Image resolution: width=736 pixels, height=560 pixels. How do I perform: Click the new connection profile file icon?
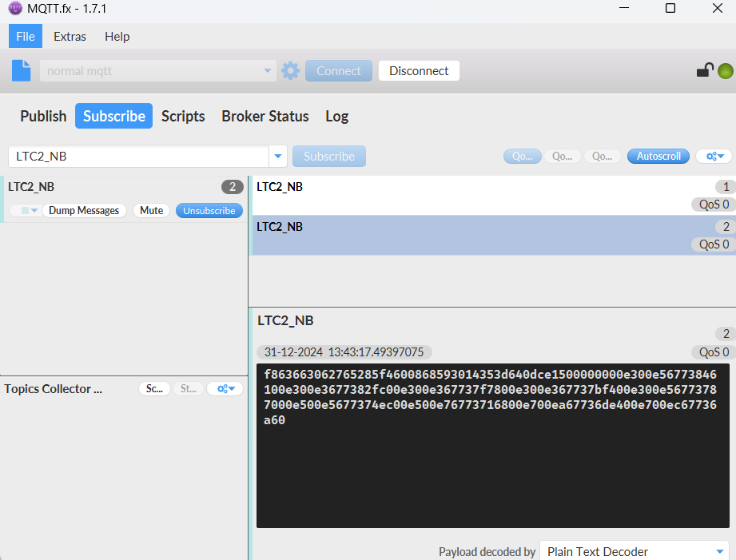coord(21,71)
